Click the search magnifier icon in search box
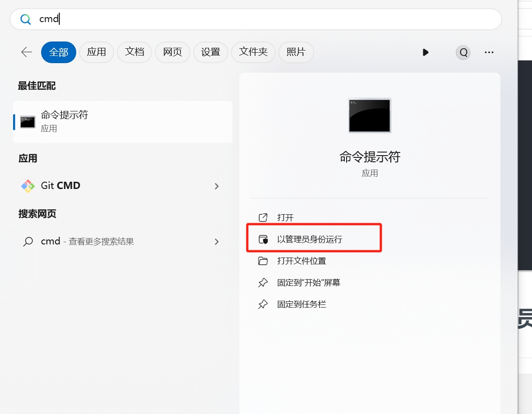The width and height of the screenshot is (532, 414). coord(26,19)
